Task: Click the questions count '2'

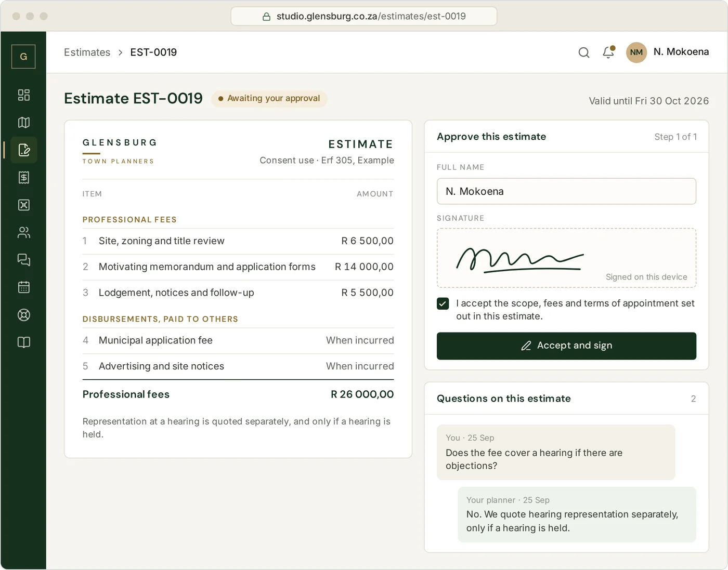Action: tap(693, 399)
